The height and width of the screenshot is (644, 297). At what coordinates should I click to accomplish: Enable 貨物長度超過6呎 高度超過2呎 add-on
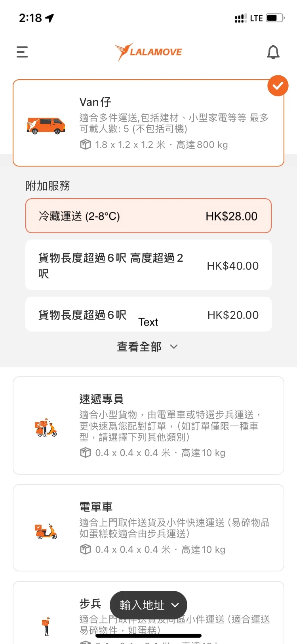pyautogui.click(x=148, y=265)
